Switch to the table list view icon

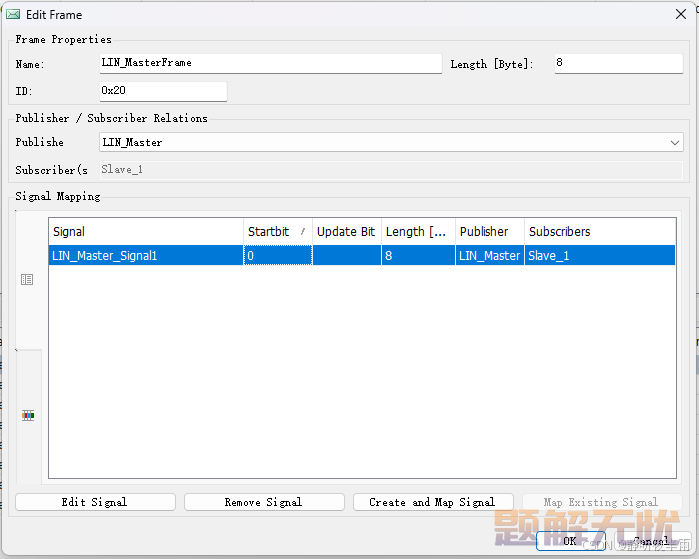[x=27, y=280]
